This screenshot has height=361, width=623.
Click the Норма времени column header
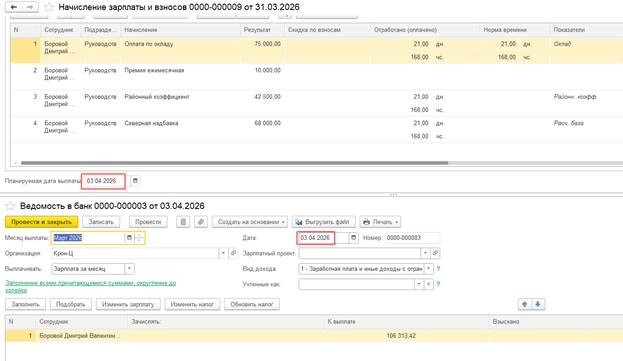[x=513, y=30]
